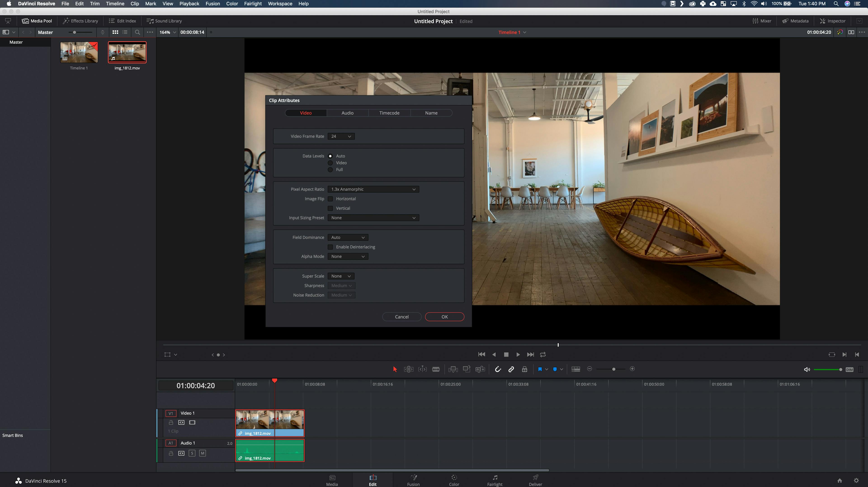The image size is (868, 487).
Task: Open Mixer panel
Action: tap(762, 21)
